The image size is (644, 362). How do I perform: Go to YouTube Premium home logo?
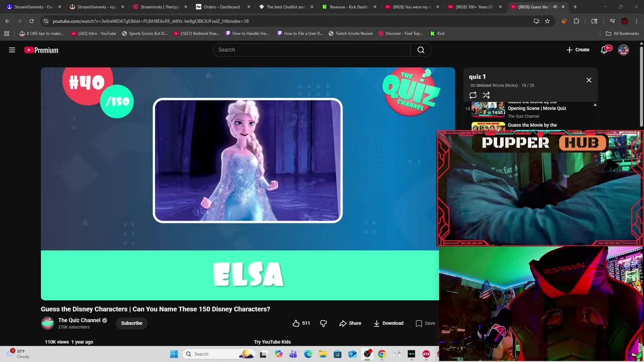pos(41,50)
